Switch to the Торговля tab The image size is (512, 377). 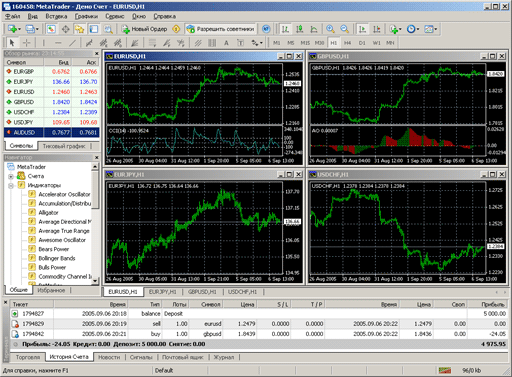point(28,357)
